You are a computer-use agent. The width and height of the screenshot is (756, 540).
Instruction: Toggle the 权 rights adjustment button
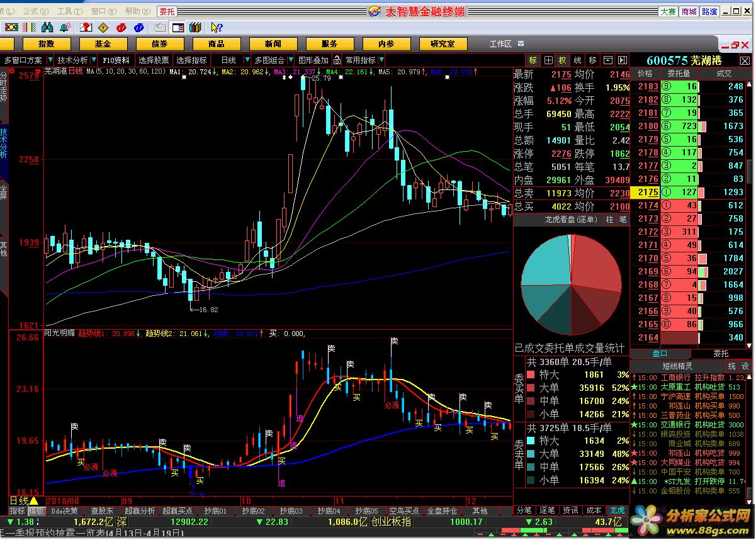[563, 60]
